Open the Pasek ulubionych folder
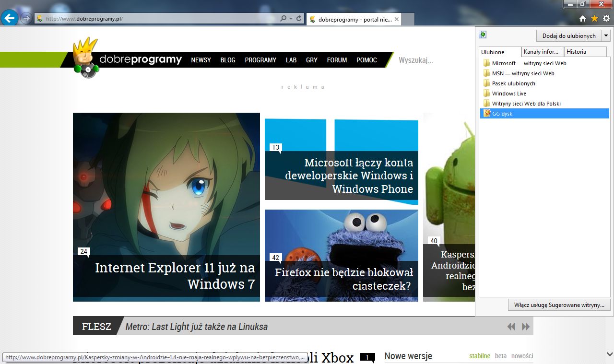Image resolution: width=614 pixels, height=364 pixels. (544, 83)
